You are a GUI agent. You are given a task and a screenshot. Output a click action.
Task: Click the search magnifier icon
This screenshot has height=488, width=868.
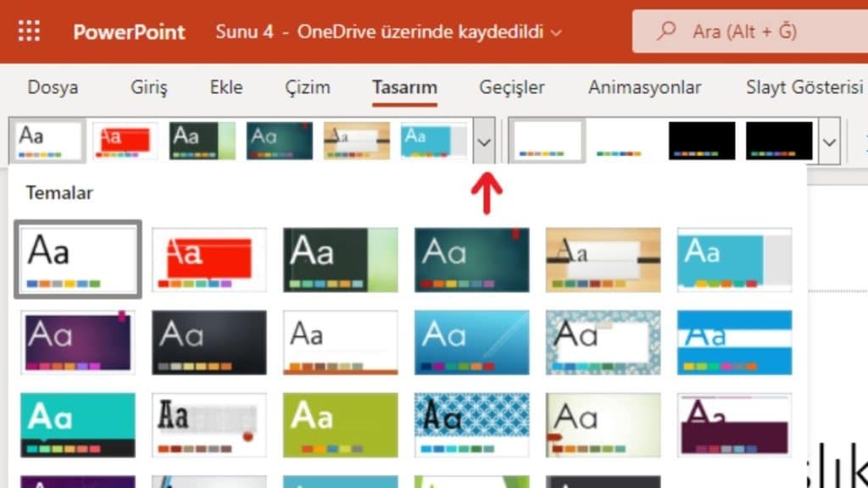pos(666,31)
